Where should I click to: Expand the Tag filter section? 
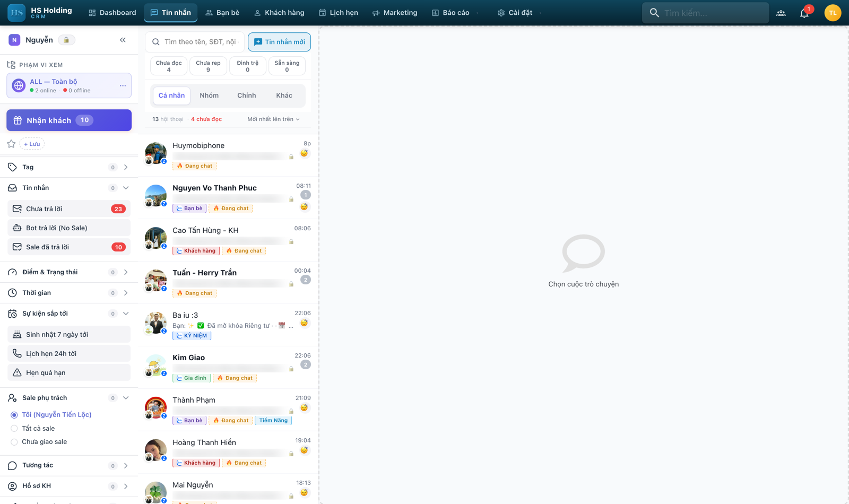126,167
